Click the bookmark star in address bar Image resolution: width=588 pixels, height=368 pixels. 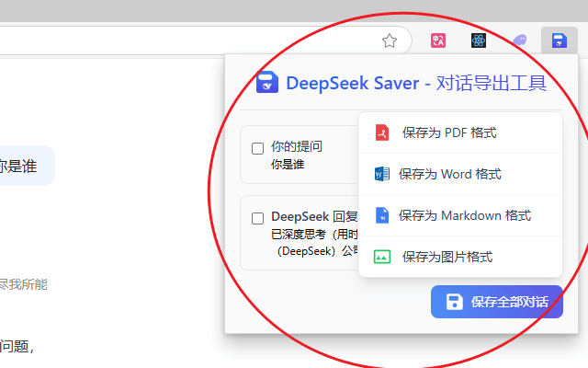(390, 40)
